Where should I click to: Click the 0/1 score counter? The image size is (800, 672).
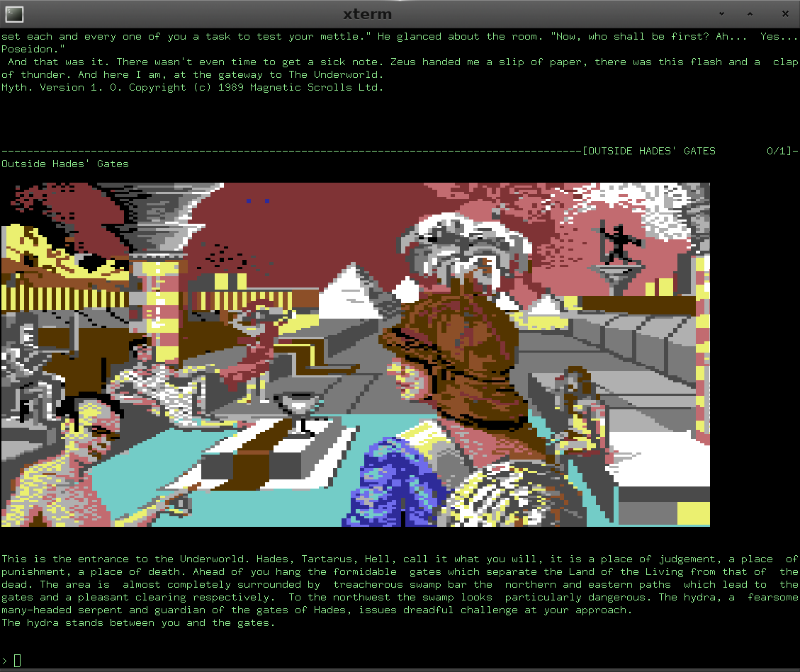pyautogui.click(x=779, y=151)
